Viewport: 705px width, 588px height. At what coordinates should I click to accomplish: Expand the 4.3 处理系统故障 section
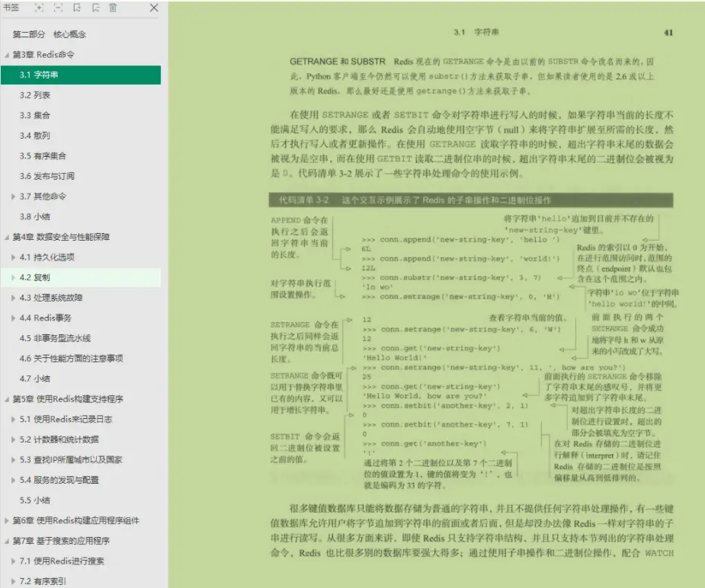(14, 298)
